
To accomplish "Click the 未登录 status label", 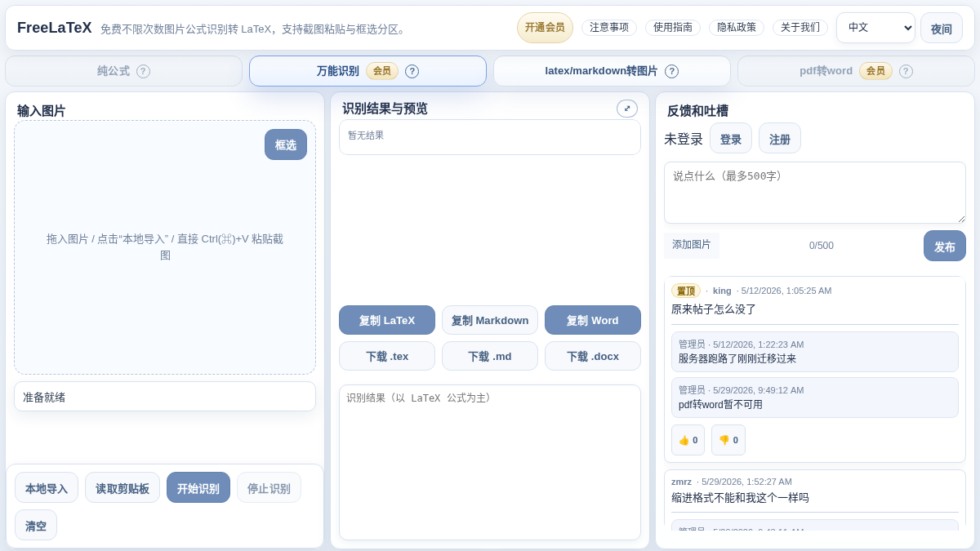I will point(684,139).
